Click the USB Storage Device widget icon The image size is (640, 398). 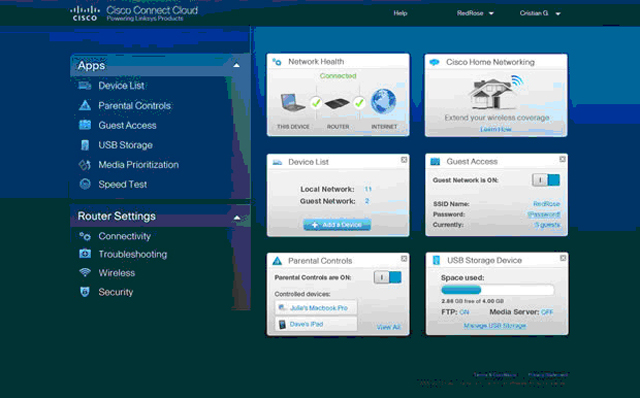436,260
